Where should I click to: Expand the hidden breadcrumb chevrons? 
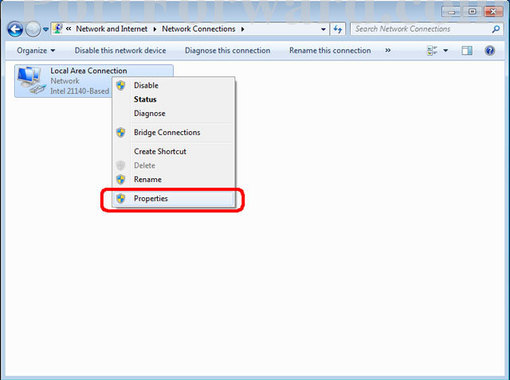click(68, 29)
